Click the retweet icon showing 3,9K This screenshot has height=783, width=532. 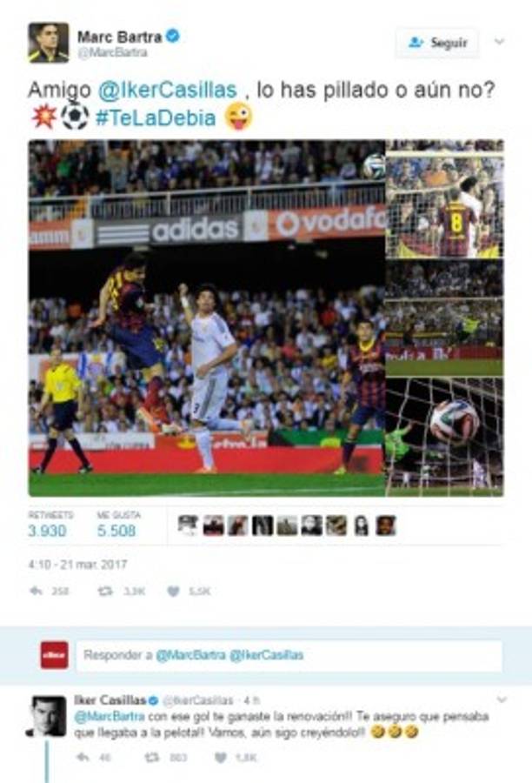[x=105, y=592]
